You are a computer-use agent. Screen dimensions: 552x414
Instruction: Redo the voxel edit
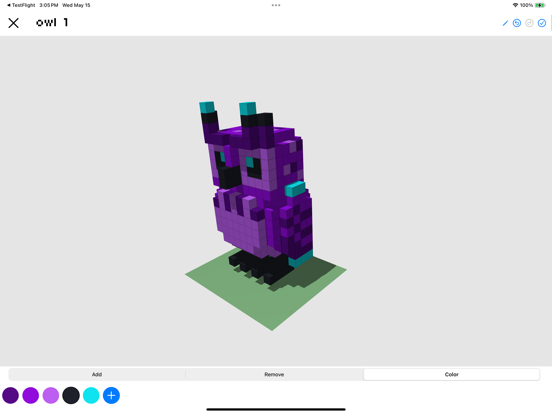[529, 23]
